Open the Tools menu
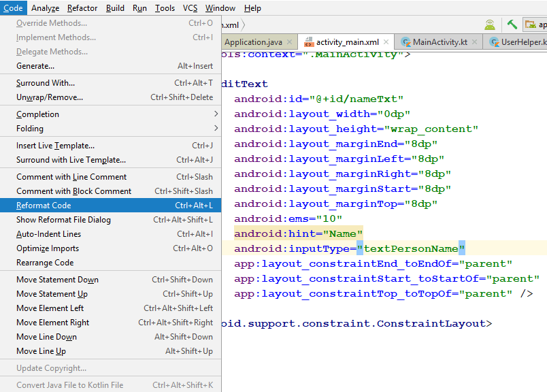The height and width of the screenshot is (392, 547). coord(165,8)
